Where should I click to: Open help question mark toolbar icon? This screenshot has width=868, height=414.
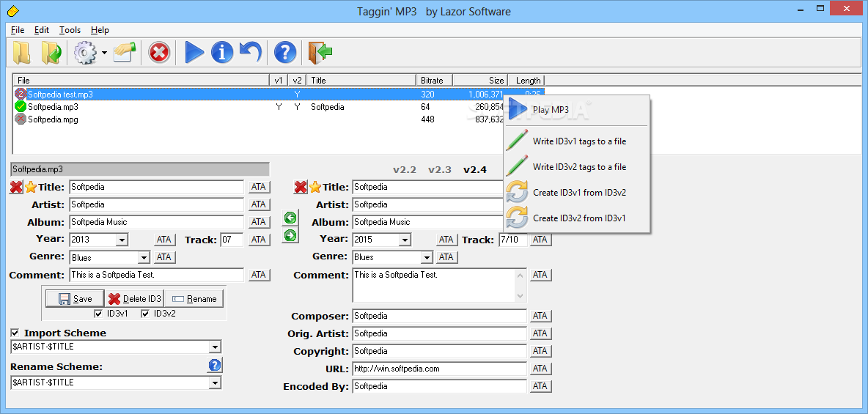(285, 53)
